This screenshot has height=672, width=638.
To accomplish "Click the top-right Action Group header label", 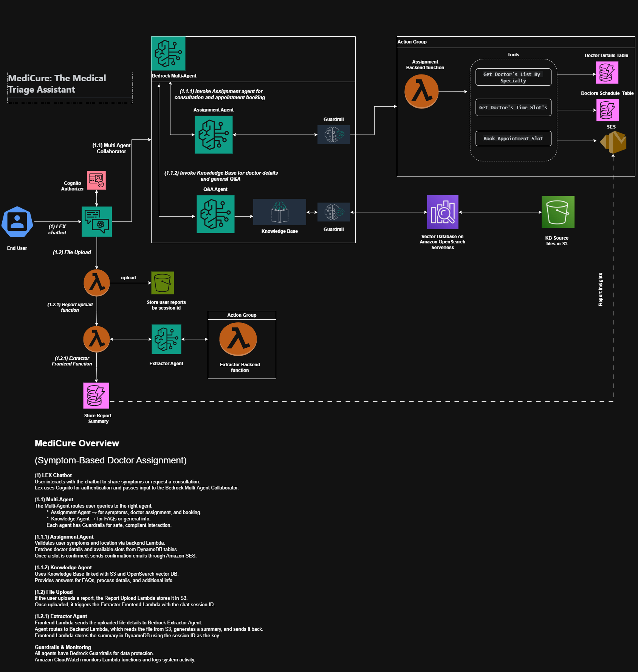I will point(412,42).
